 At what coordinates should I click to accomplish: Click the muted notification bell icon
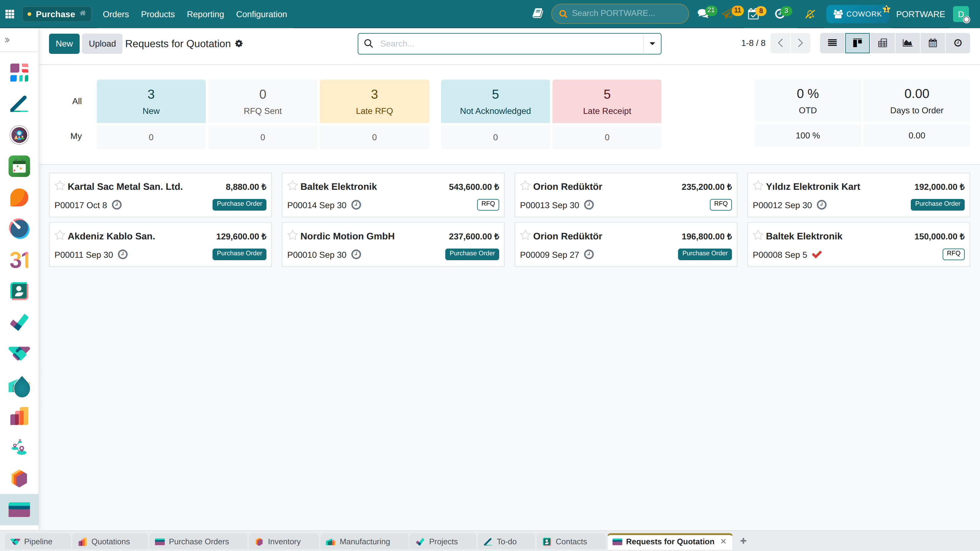pyautogui.click(x=810, y=14)
